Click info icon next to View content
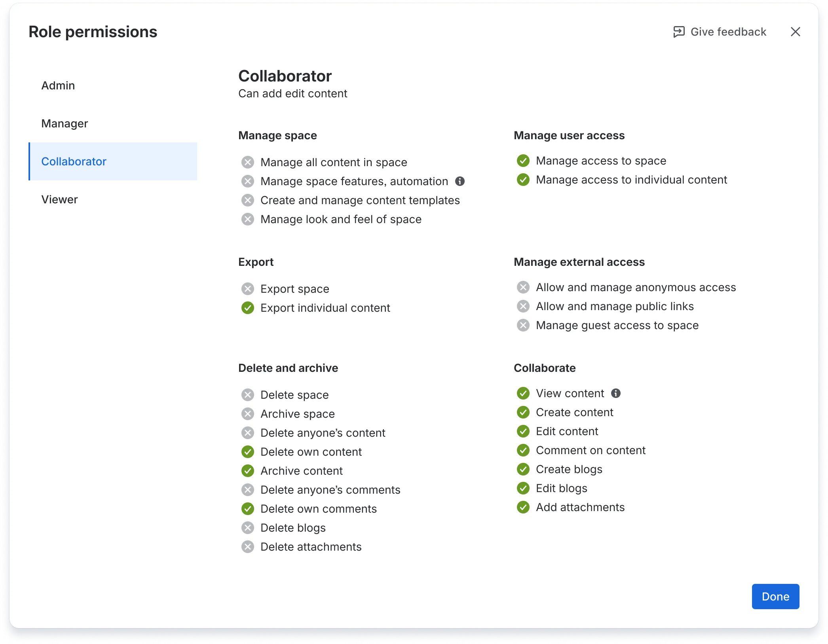828x644 pixels. tap(615, 393)
